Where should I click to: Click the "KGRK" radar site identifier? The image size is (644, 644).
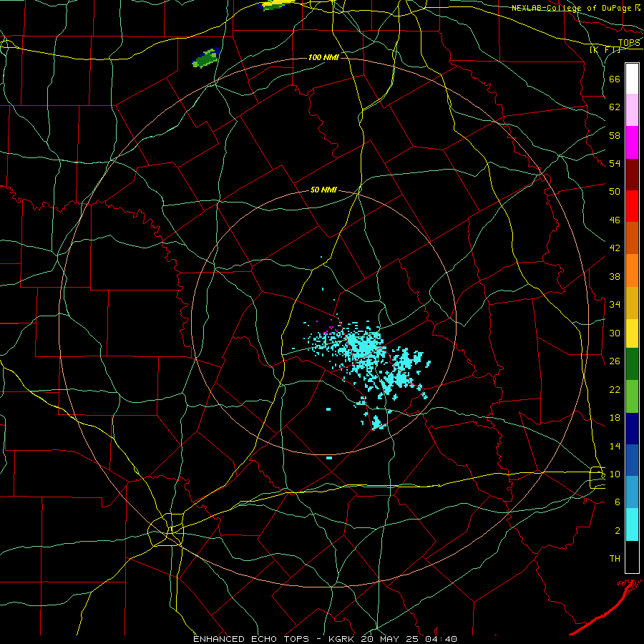pos(343,639)
